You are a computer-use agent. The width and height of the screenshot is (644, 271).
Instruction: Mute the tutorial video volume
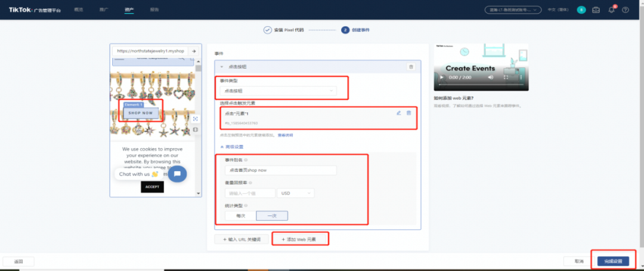[x=491, y=78]
